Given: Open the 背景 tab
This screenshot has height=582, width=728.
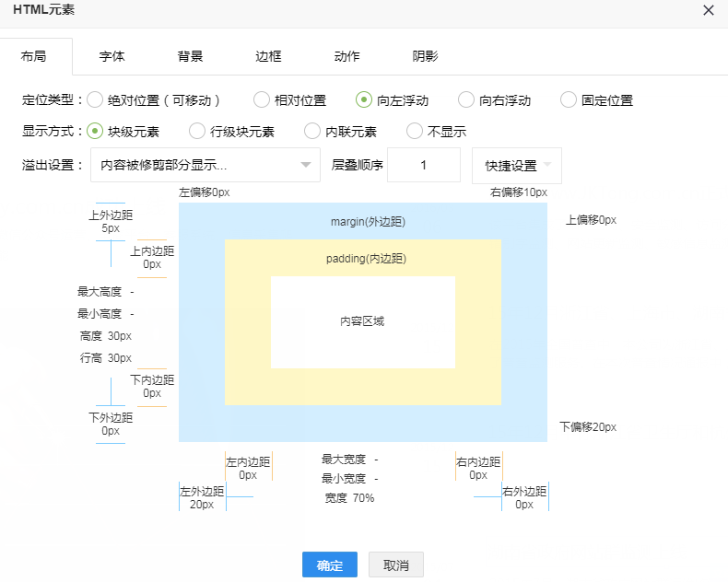Looking at the screenshot, I should click(x=190, y=56).
